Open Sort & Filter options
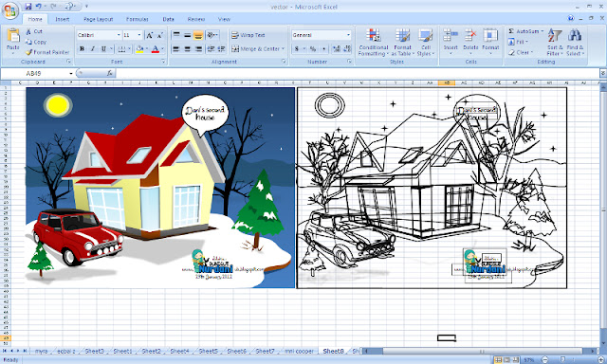The height and width of the screenshot is (364, 607). click(555, 42)
